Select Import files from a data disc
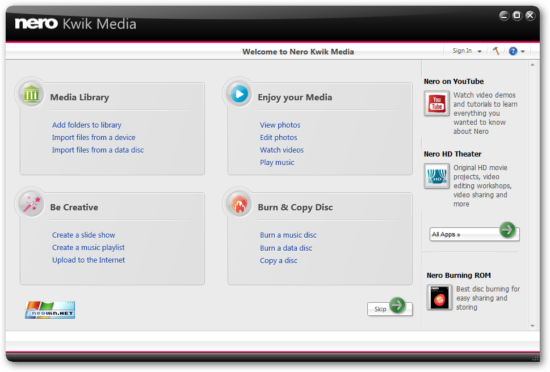The image size is (550, 372). (x=98, y=150)
